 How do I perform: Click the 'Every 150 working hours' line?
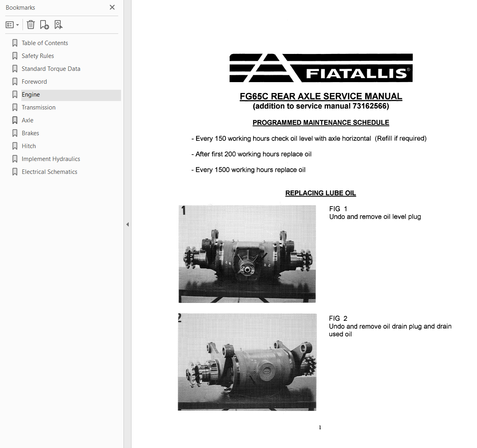pyautogui.click(x=309, y=138)
